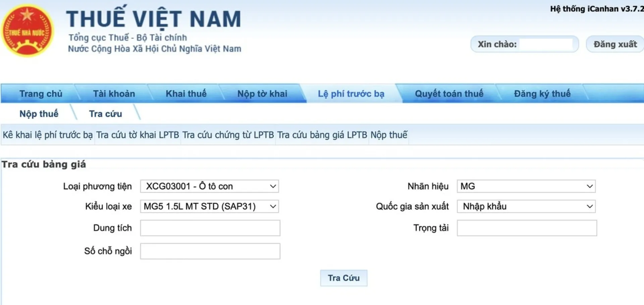Select the Đăng ký thuế tab
Screen dimensions: 644x305
tap(542, 94)
